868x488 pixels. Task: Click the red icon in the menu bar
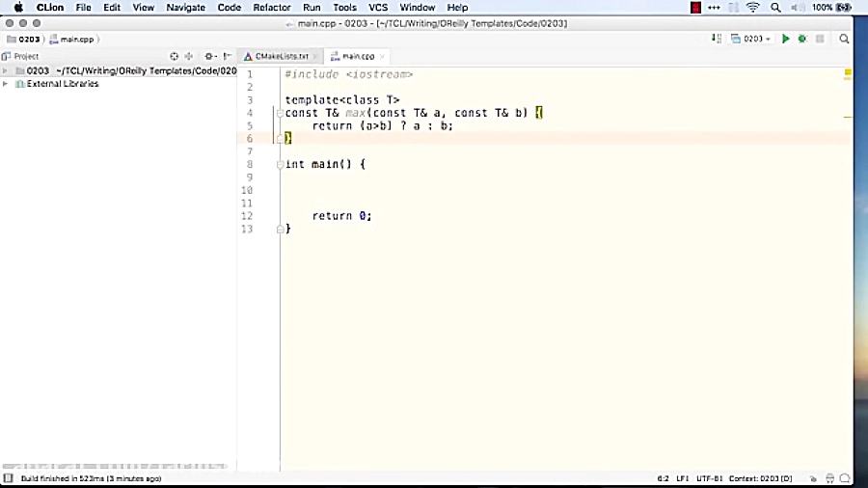[695, 8]
